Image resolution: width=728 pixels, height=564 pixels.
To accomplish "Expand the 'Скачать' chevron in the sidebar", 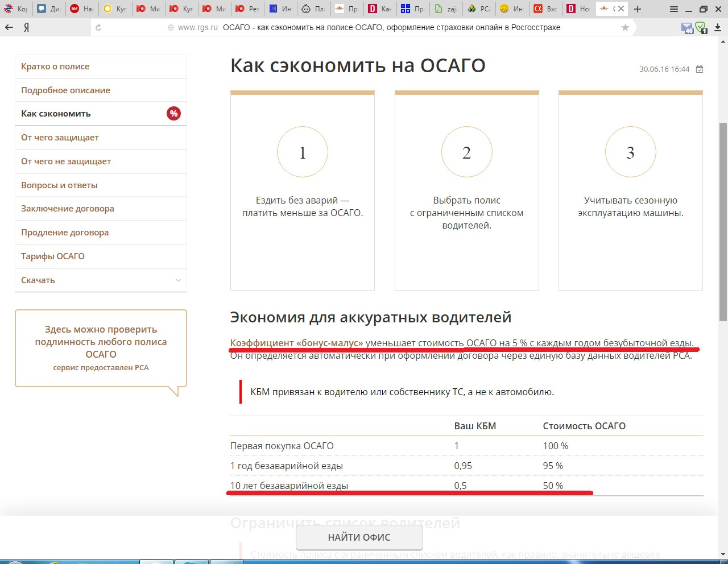I will point(178,280).
